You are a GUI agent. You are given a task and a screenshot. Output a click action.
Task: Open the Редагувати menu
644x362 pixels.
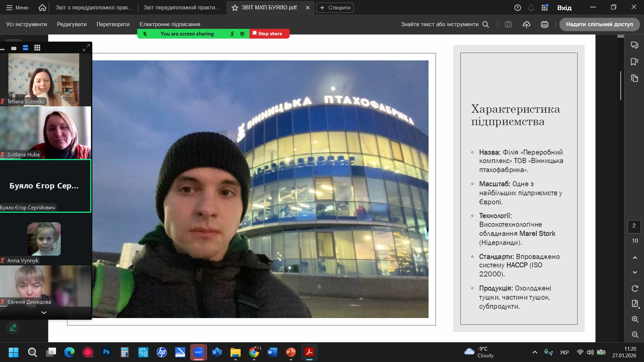(71, 24)
